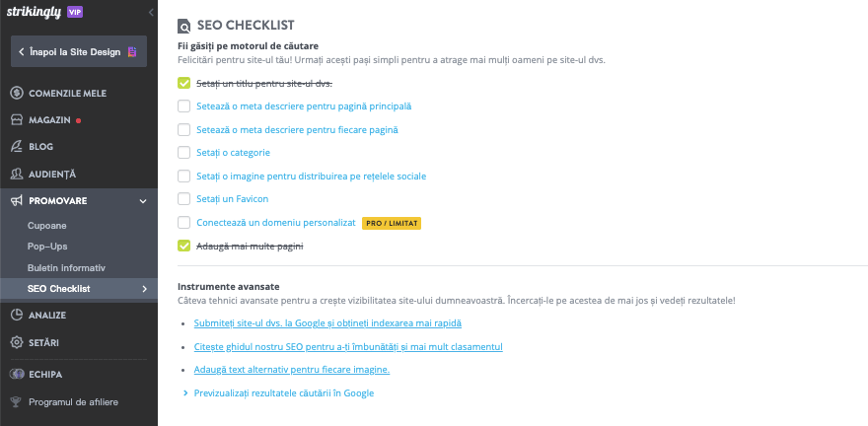
Task: Click the Setări gear icon
Action: tap(17, 342)
